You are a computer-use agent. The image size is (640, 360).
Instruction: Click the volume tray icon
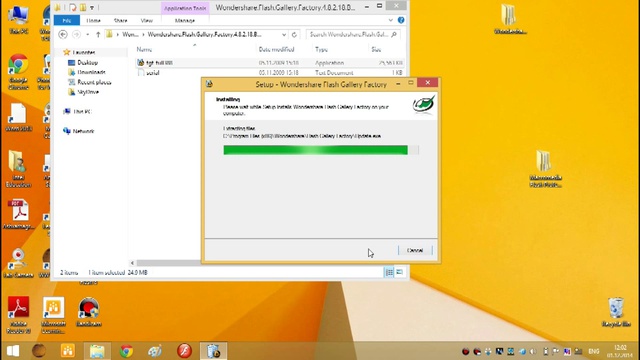pyautogui.click(x=533, y=351)
